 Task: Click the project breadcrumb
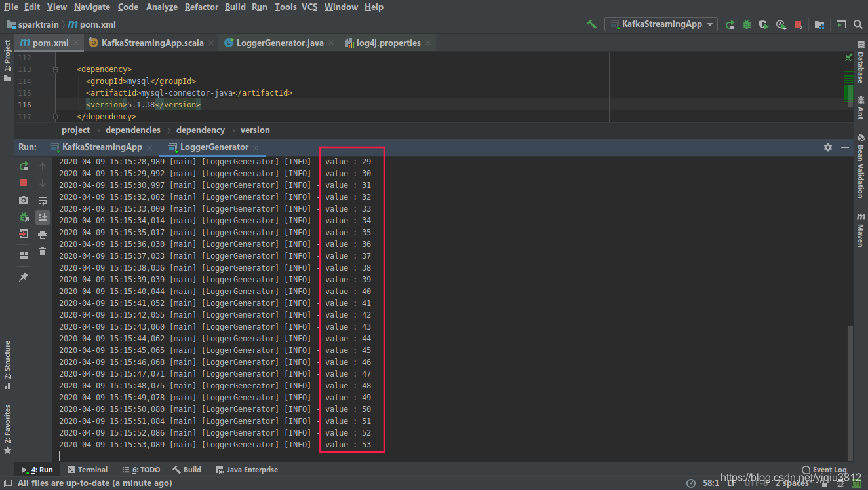(x=75, y=130)
